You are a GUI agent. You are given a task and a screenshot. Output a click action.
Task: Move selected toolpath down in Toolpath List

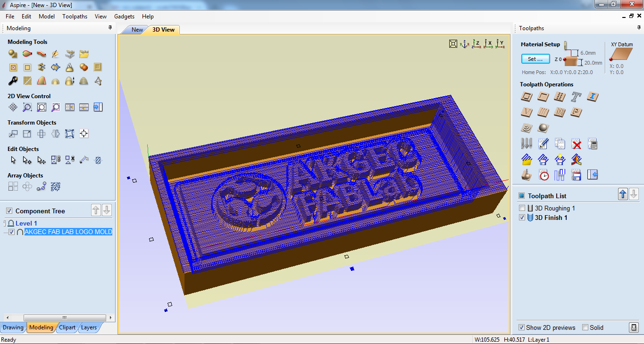pyautogui.click(x=634, y=194)
